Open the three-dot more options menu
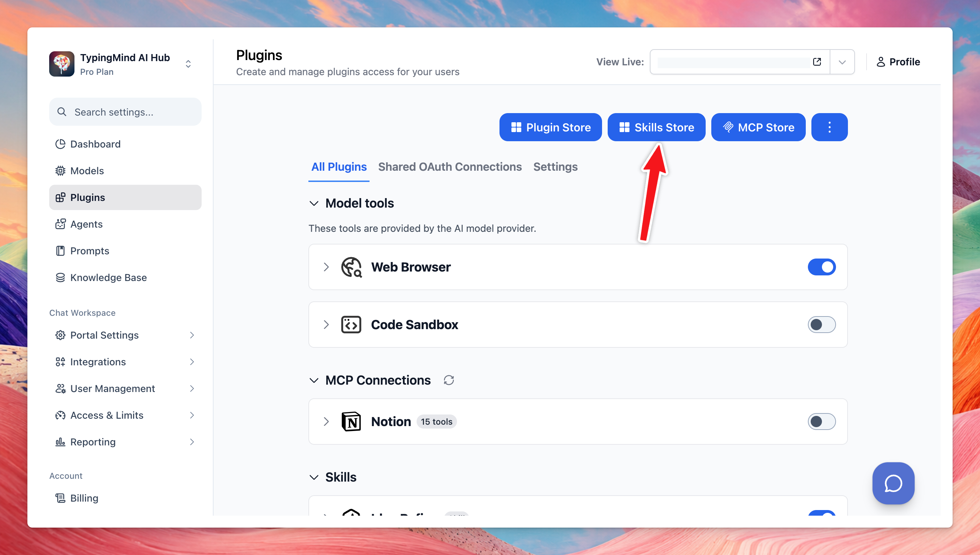The width and height of the screenshot is (980, 555). pos(829,127)
